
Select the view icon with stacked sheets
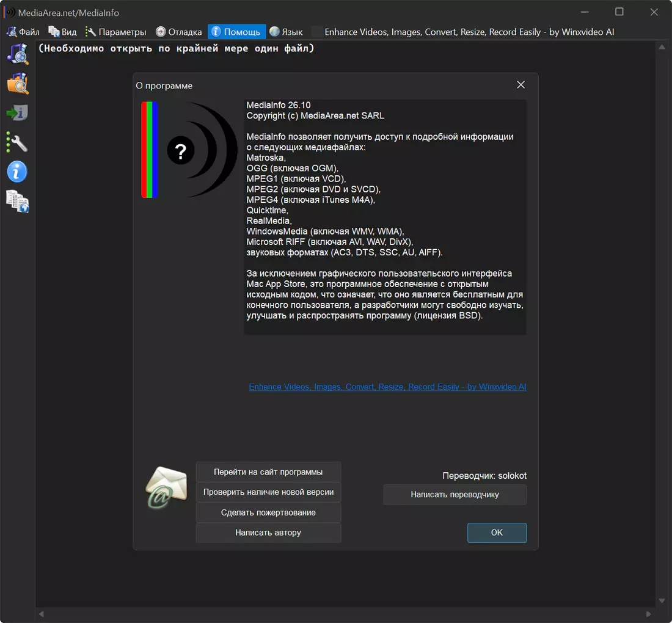click(18, 202)
